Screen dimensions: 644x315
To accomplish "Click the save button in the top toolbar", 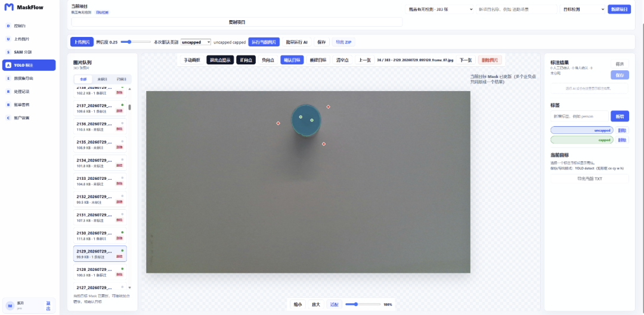I will (321, 42).
